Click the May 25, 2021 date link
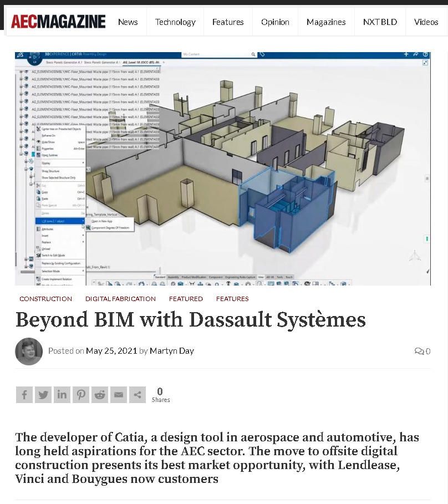Screen dimensions: 448x504 click(x=111, y=350)
